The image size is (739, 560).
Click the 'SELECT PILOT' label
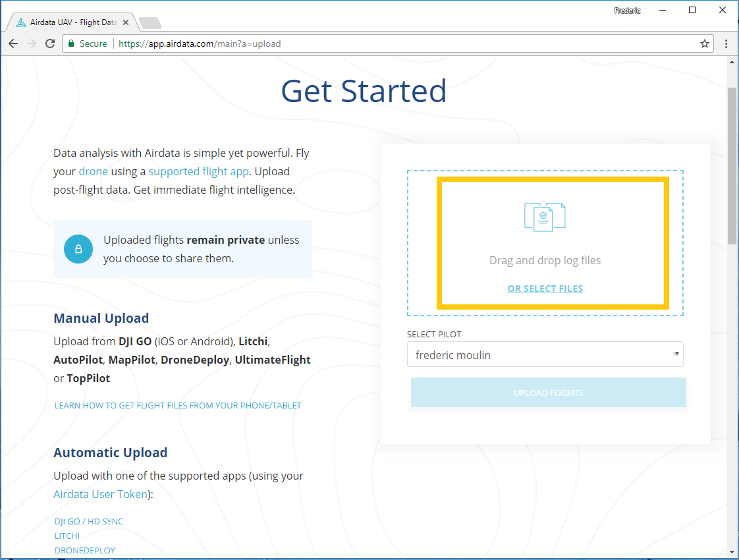[434, 334]
